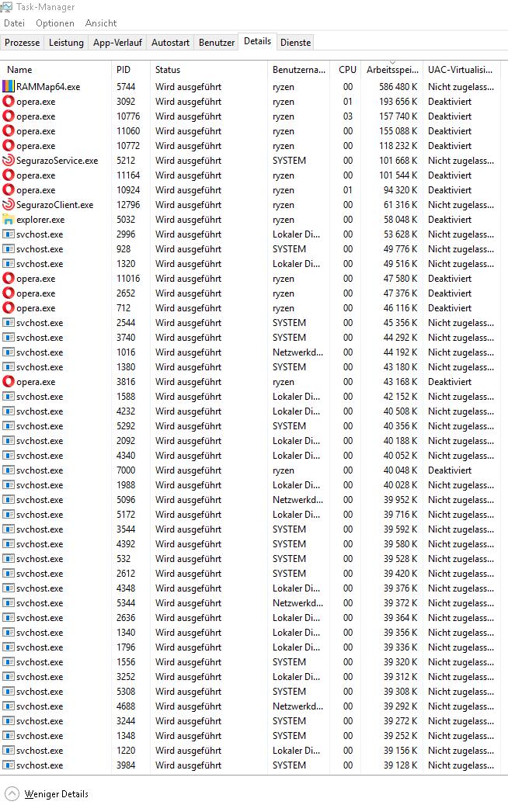Select the Details tab

click(258, 41)
